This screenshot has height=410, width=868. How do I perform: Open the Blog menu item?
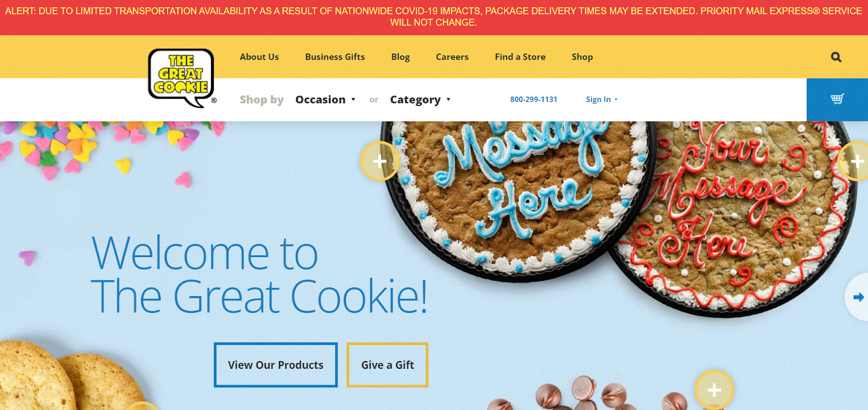click(400, 57)
